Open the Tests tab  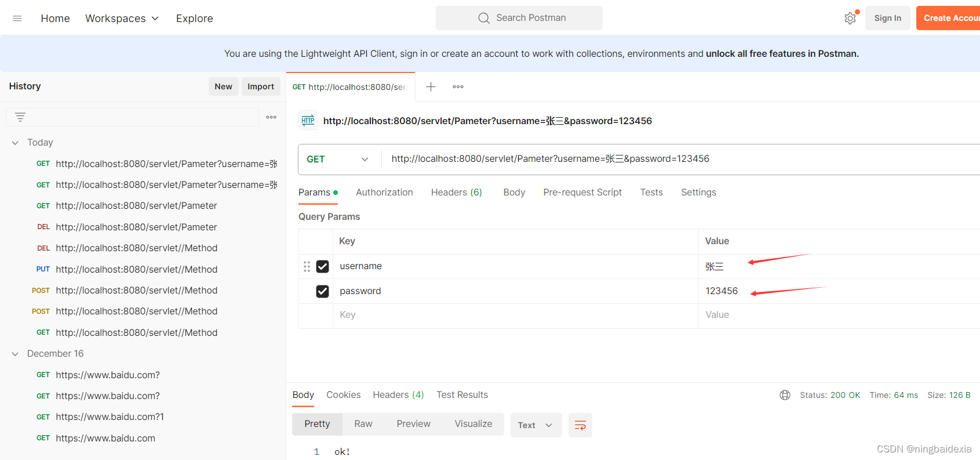pos(651,193)
